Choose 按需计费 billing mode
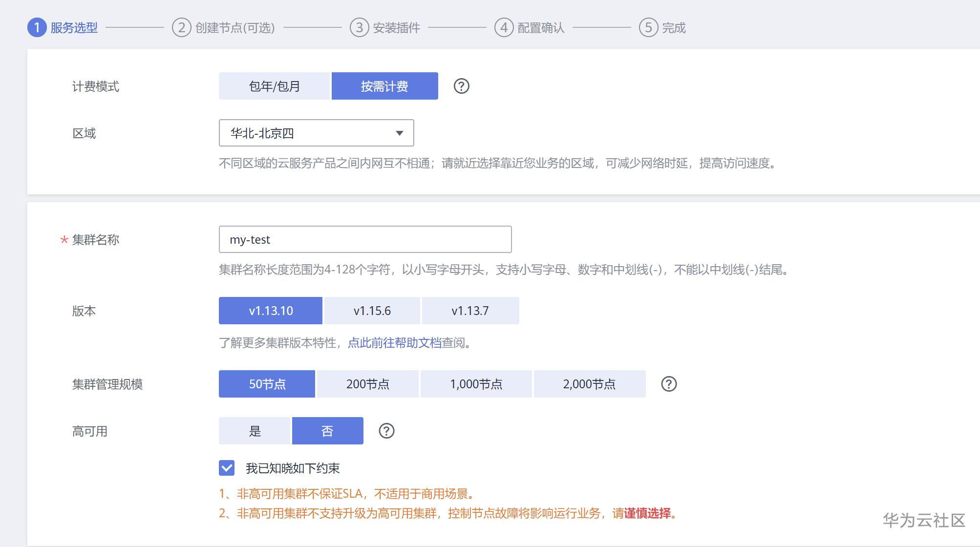980x547 pixels. pyautogui.click(x=384, y=86)
